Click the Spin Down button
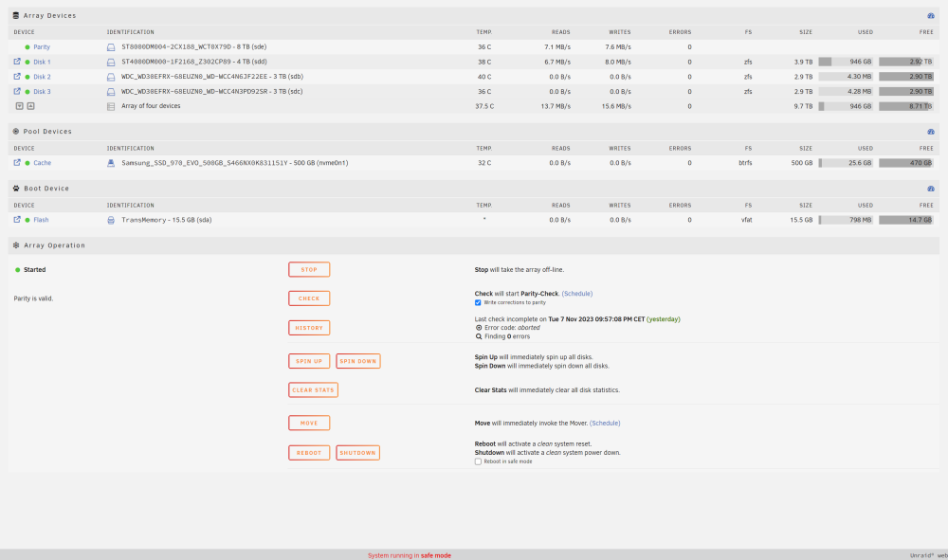The width and height of the screenshot is (948, 560). click(358, 361)
